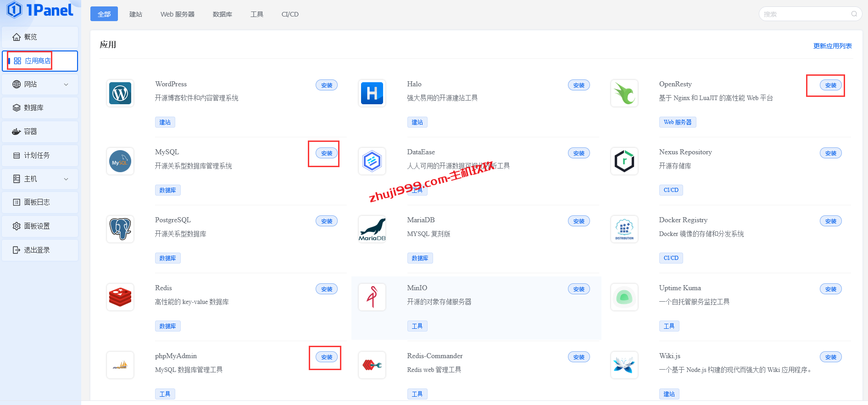Install Redis-Commander with 安装 button

click(579, 357)
